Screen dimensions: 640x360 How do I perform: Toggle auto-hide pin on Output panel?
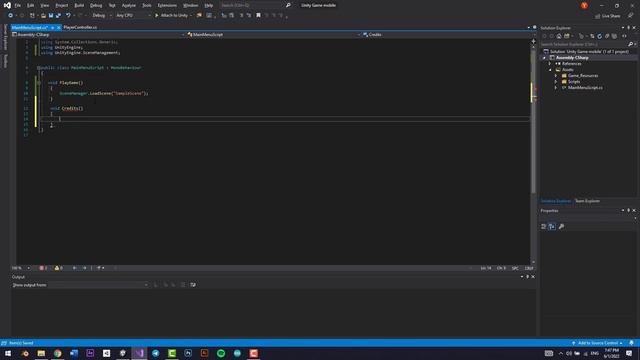(527, 277)
